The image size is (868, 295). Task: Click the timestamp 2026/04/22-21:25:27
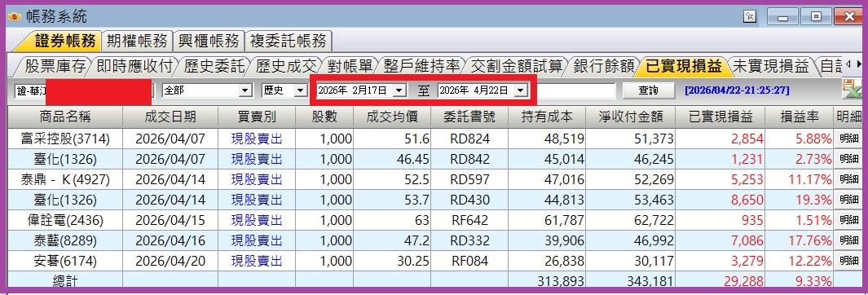[737, 90]
